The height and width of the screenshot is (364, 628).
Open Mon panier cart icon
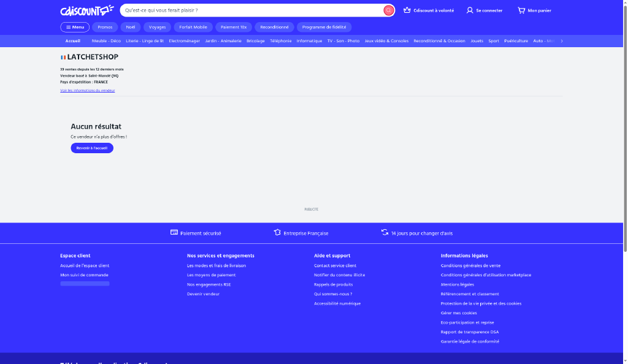click(x=521, y=10)
